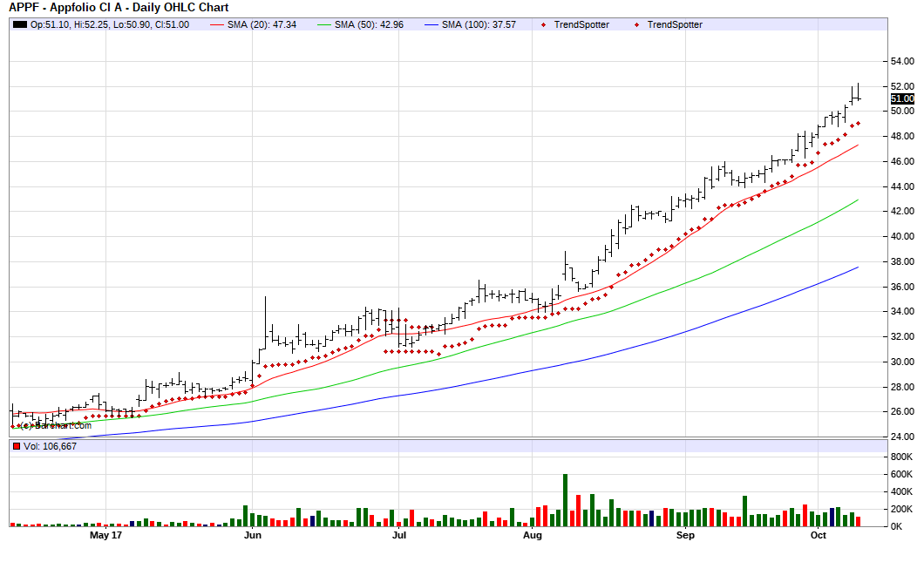Click the OHLC values Op:51.10 legend text
The height and width of the screenshot is (562, 924).
110,24
